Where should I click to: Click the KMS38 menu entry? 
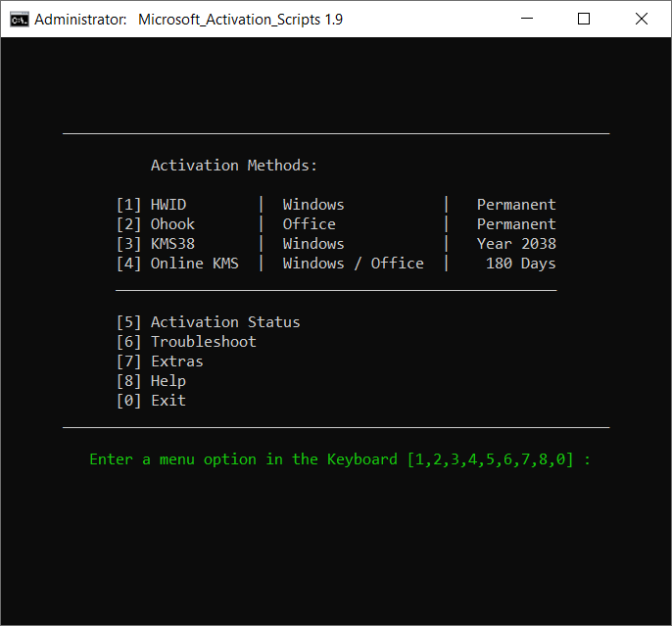tap(172, 244)
